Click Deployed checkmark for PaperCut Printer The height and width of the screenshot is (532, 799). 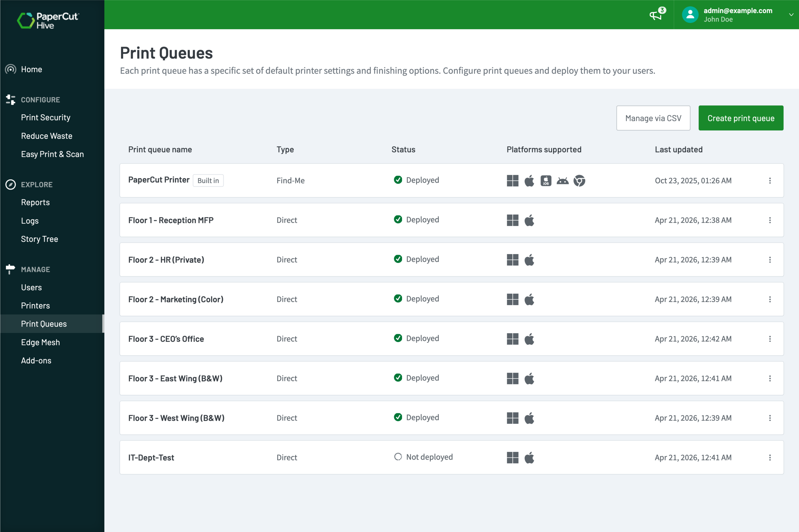pyautogui.click(x=398, y=180)
